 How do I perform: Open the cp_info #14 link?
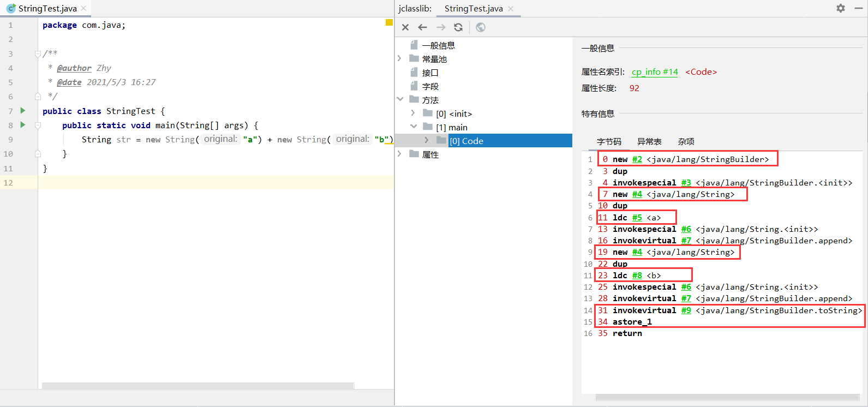[x=655, y=72]
